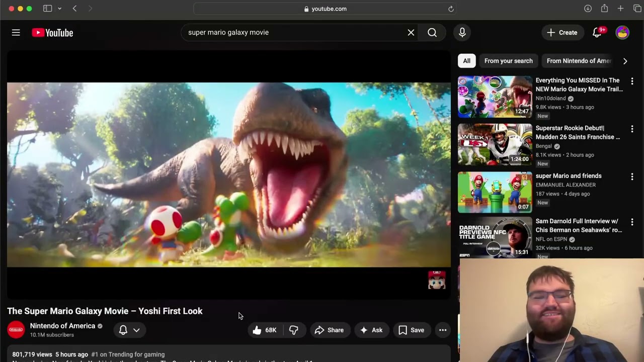Click the Bengal channel name

[x=544, y=146]
